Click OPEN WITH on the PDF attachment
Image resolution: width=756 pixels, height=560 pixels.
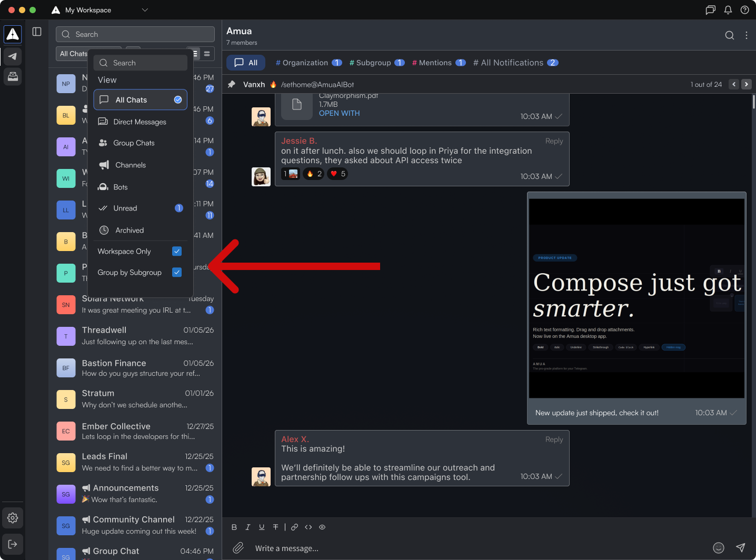[340, 113]
